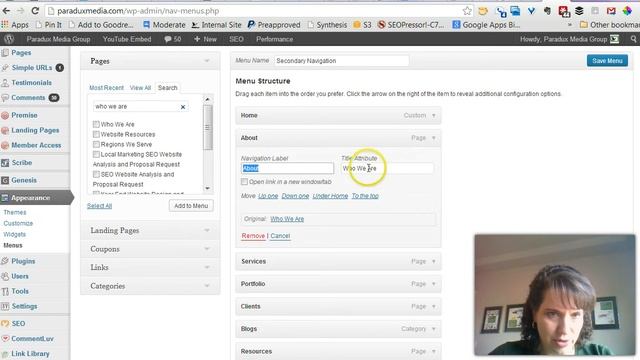Open Performance in the admin bar
640x360 pixels.
[x=274, y=39]
